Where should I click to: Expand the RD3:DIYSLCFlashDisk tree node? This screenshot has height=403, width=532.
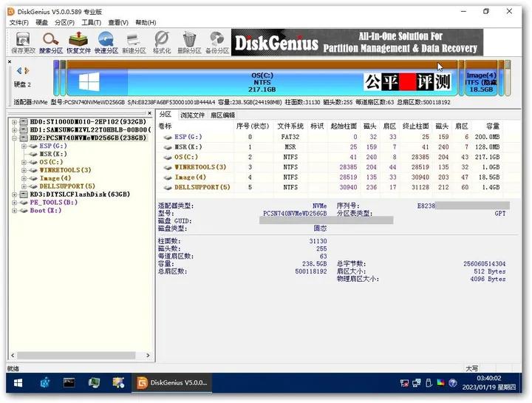[14, 194]
